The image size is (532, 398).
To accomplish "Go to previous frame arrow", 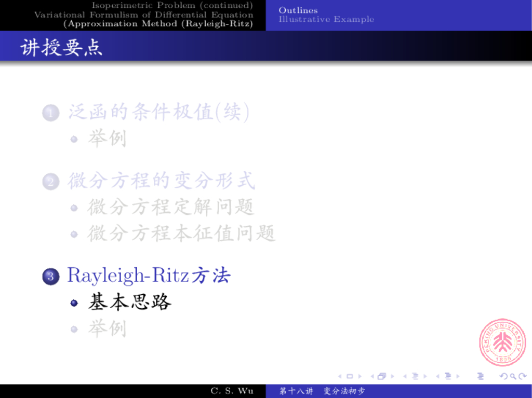I will point(372,376).
